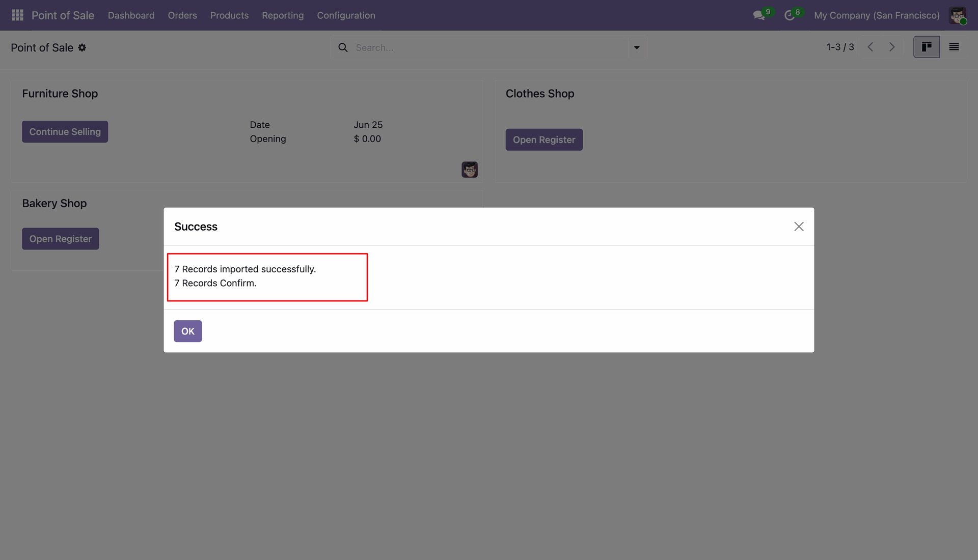Go to the previous page arrow
The width and height of the screenshot is (978, 560).
[871, 47]
